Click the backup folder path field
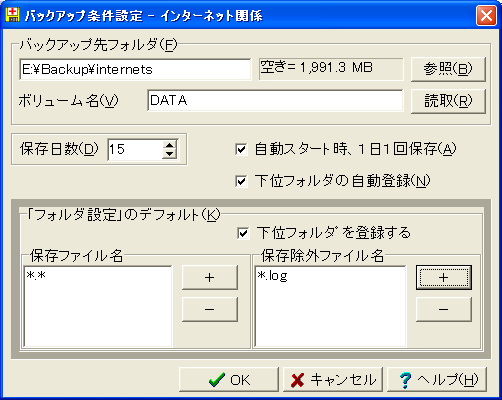Viewport: 502px width, 400px height. pos(135,69)
